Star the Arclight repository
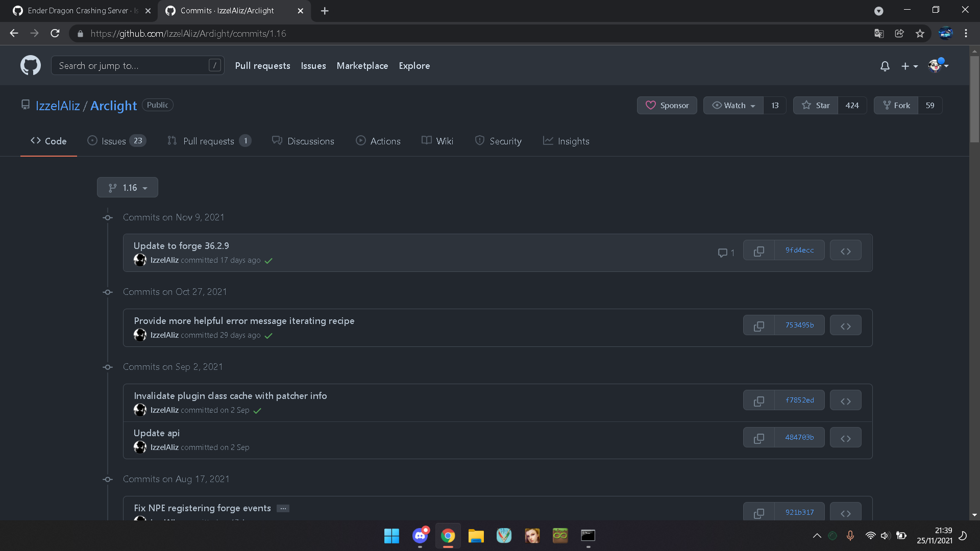Viewport: 980px width, 551px height. click(x=815, y=105)
